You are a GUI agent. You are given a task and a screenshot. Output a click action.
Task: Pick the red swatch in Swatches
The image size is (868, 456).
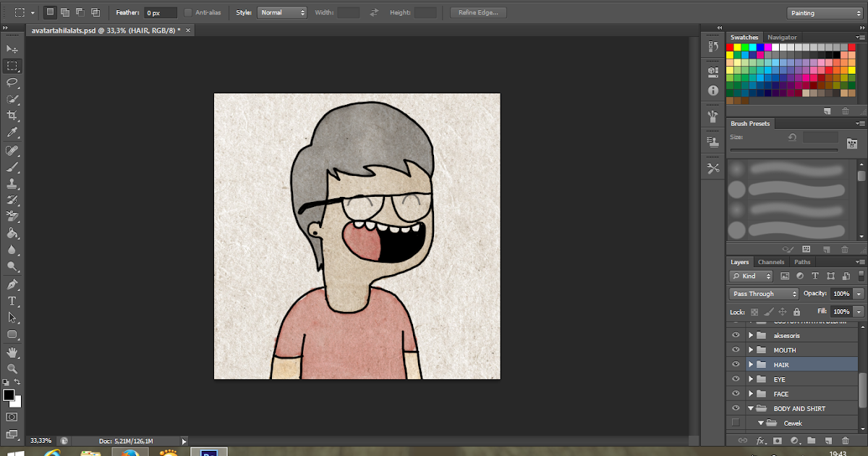click(x=731, y=47)
